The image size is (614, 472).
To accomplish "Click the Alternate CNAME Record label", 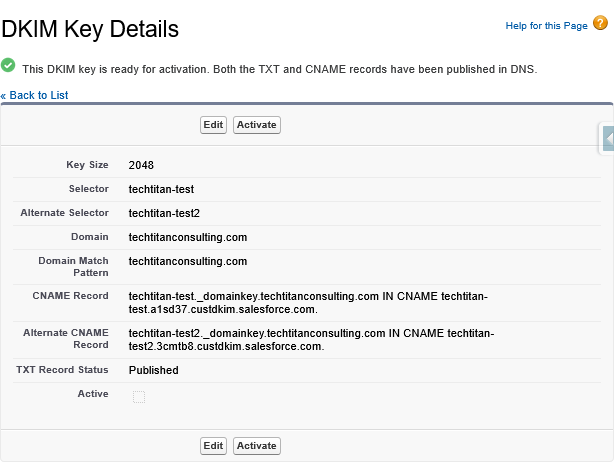I will click(65, 339).
